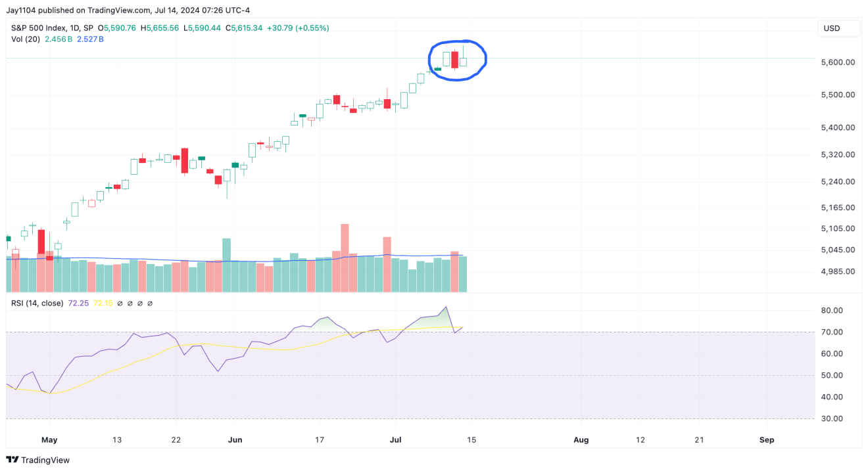This screenshot has height=471, width=868.
Task: Click the high value H5,655.56
Action: (x=158, y=28)
